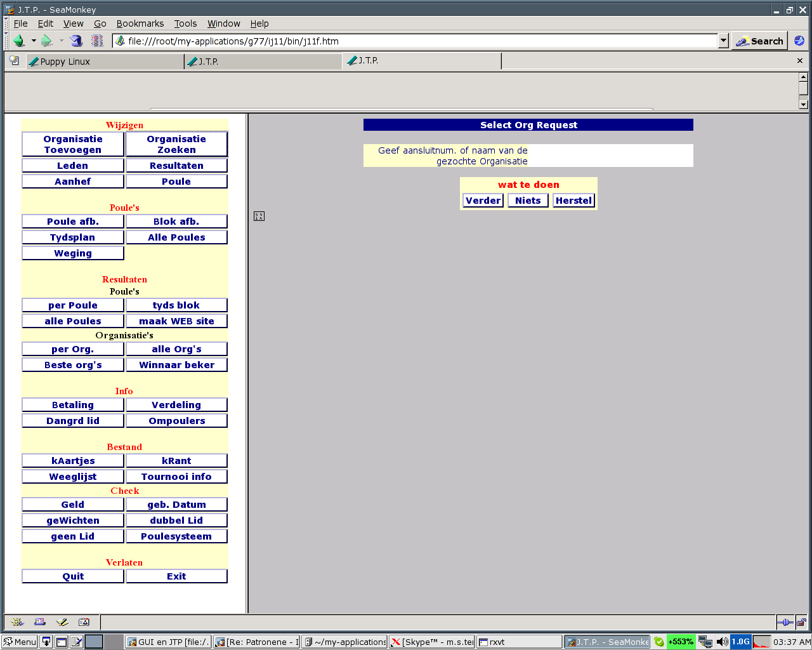This screenshot has height=650, width=812.
Task: Click the 1.0G free memory indicator
Action: 740,642
